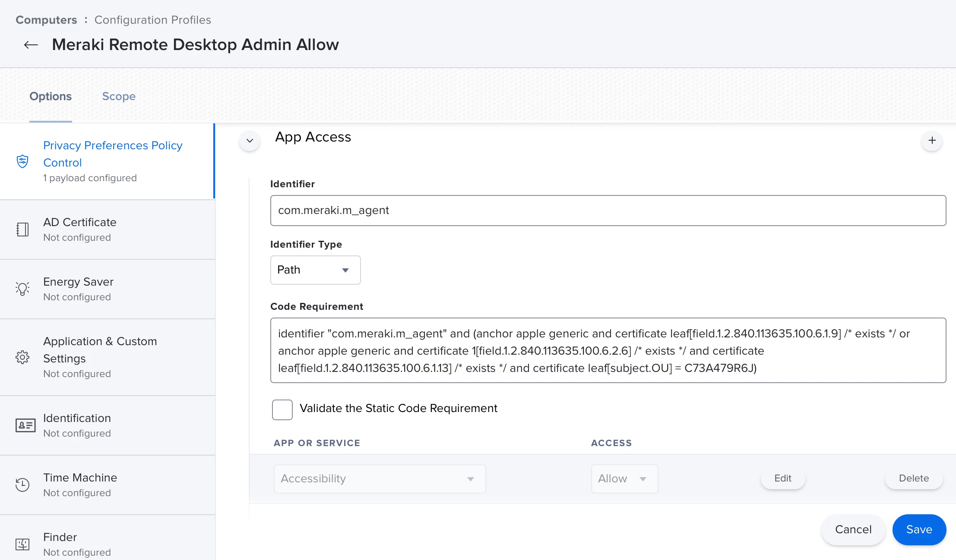This screenshot has width=956, height=560.
Task: Click the ACCESS column header
Action: (x=611, y=443)
